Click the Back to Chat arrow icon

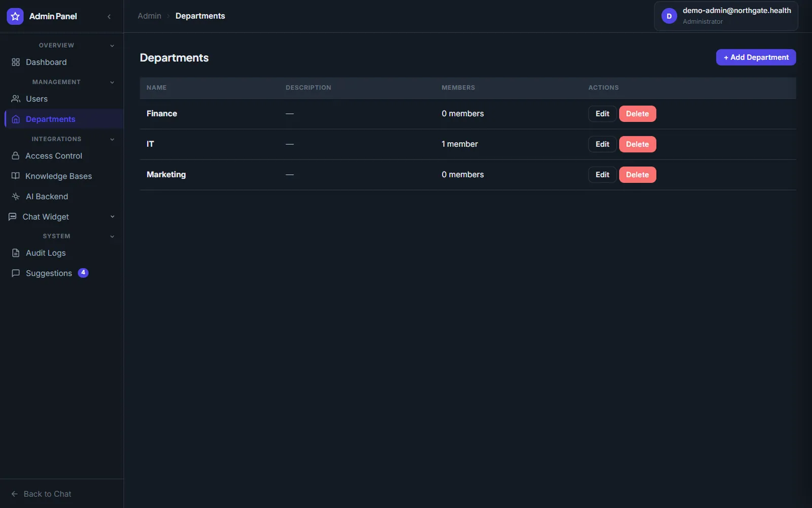coord(14,494)
